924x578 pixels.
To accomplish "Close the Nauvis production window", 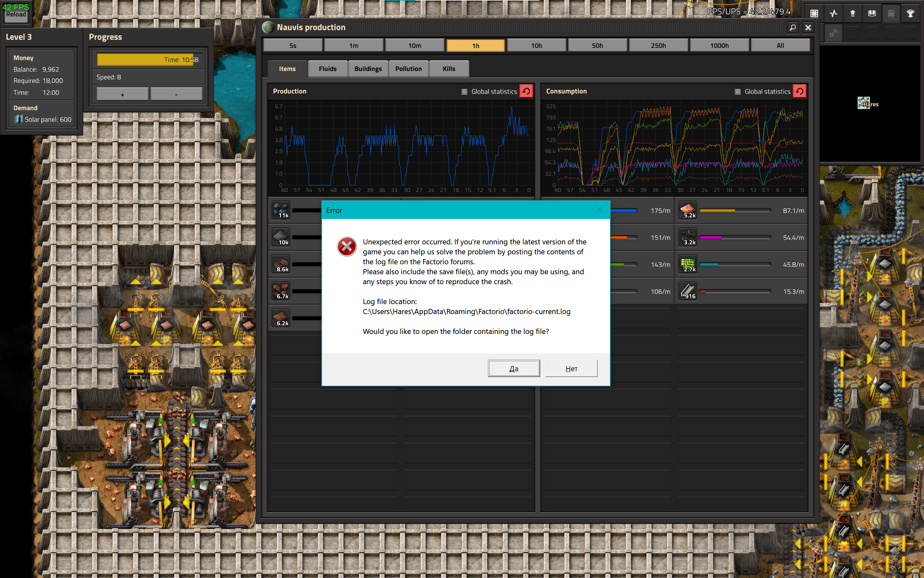I will [x=808, y=28].
